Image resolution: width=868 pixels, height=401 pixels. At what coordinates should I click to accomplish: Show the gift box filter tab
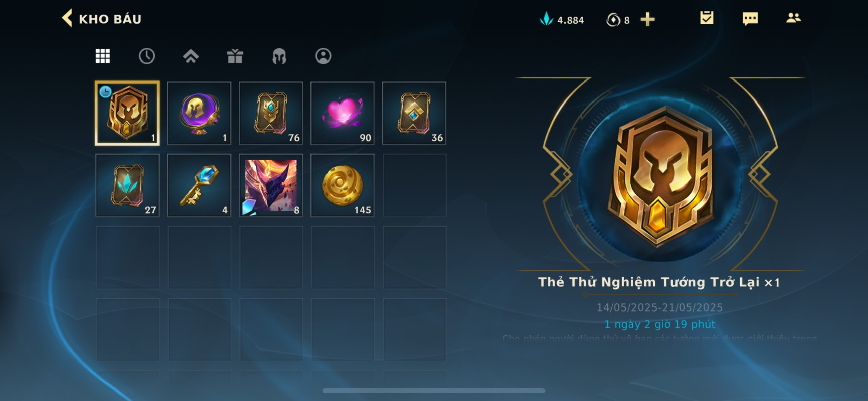[x=235, y=56]
